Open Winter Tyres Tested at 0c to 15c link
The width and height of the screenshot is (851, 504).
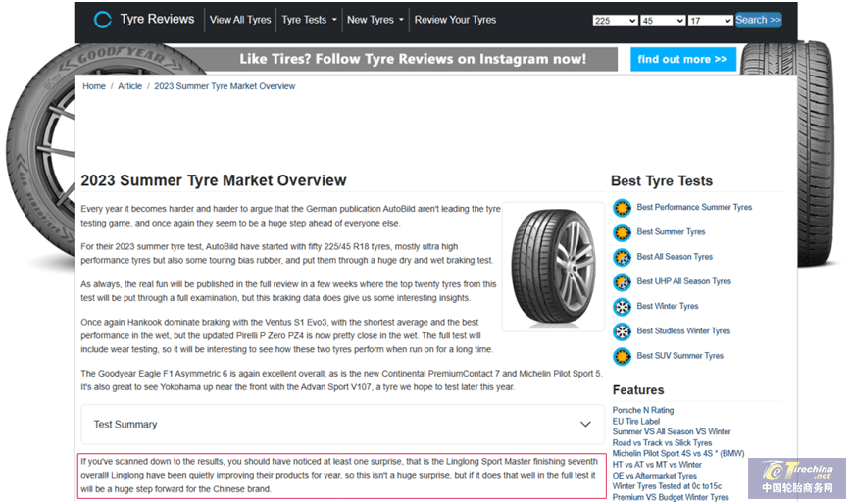[x=667, y=486]
